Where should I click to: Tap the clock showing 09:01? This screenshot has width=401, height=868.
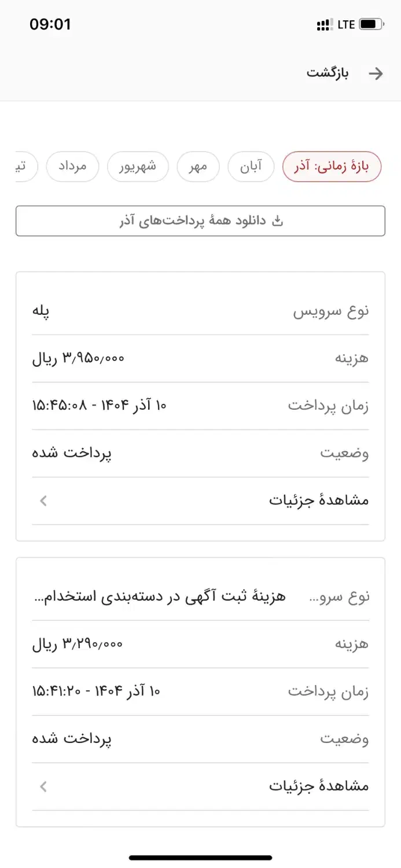51,24
